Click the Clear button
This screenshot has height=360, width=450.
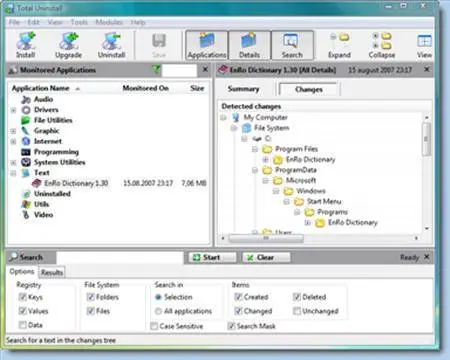(x=266, y=257)
